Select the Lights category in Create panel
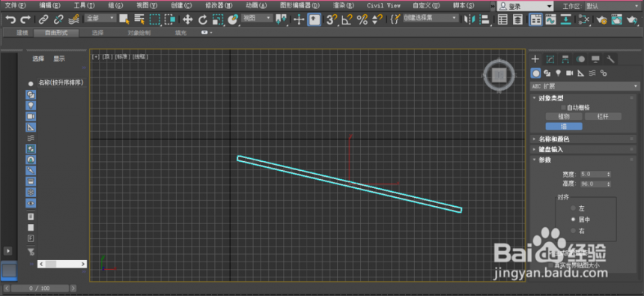 [558, 73]
